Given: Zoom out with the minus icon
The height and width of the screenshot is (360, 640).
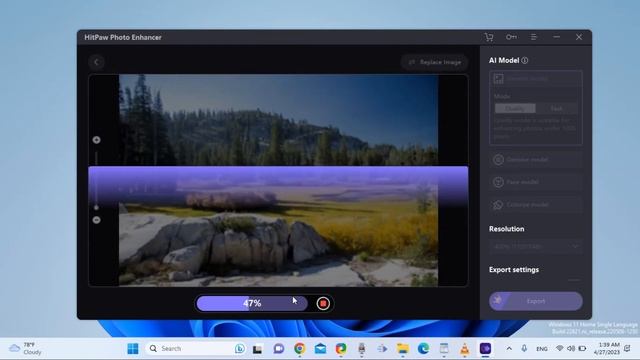Looking at the screenshot, I should [x=96, y=220].
